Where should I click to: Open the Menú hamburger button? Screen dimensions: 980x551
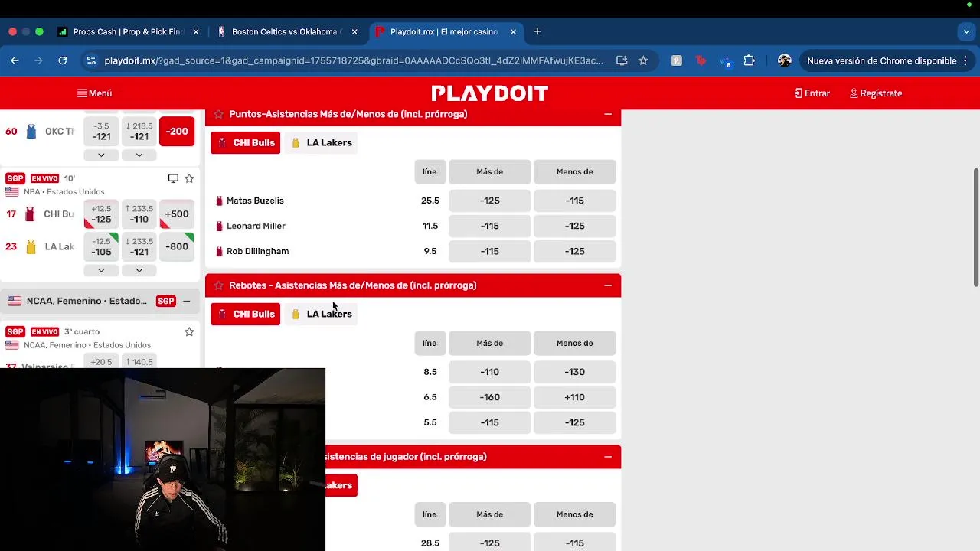coord(94,93)
